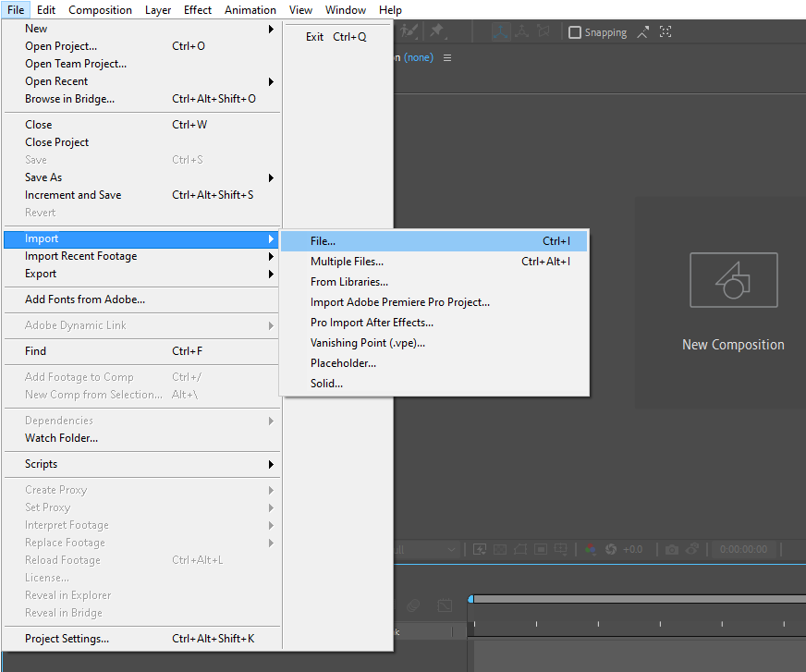806x672 pixels.
Task: Take snapshot with camera icon
Action: click(x=671, y=550)
